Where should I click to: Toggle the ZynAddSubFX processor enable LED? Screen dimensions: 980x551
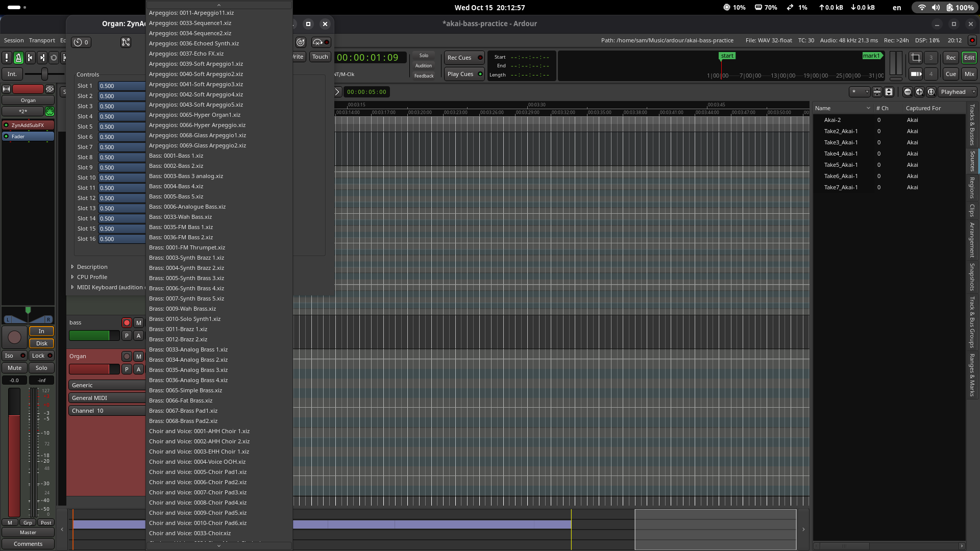(x=6, y=125)
